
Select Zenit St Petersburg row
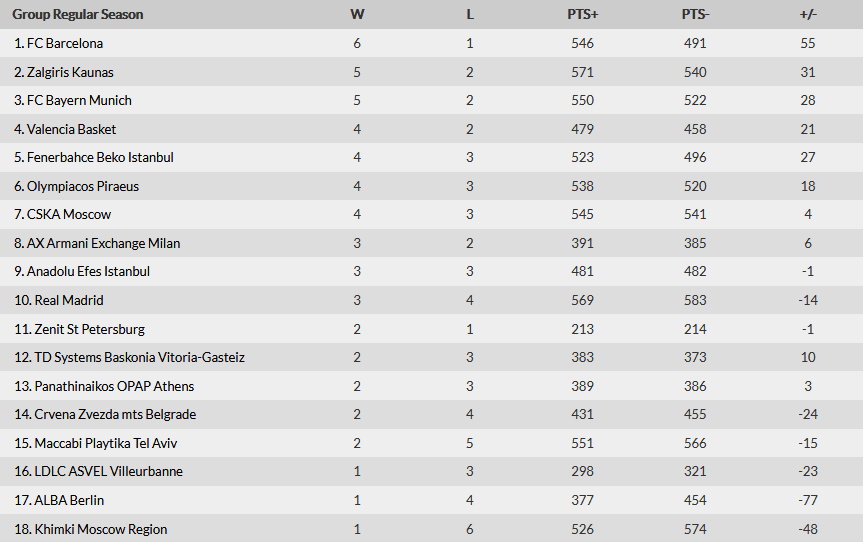[90, 329]
